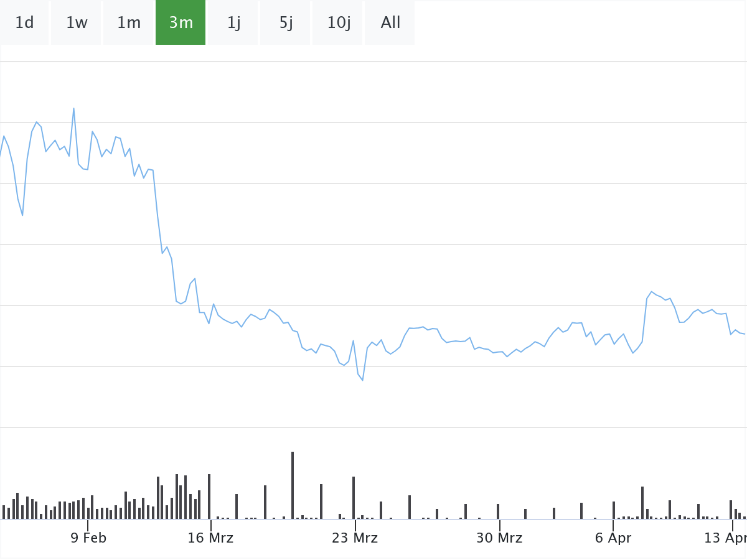Switch to the 5j range

[286, 23]
